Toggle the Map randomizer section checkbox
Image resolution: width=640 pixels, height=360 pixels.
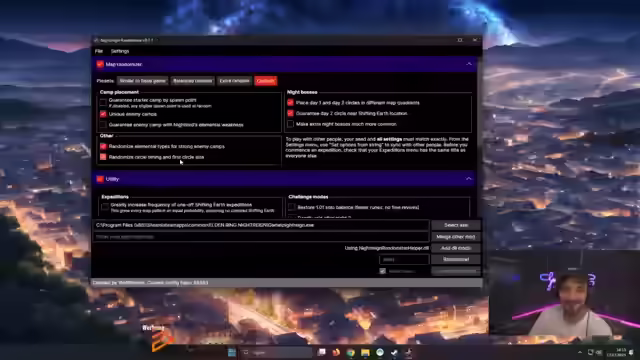(100, 64)
